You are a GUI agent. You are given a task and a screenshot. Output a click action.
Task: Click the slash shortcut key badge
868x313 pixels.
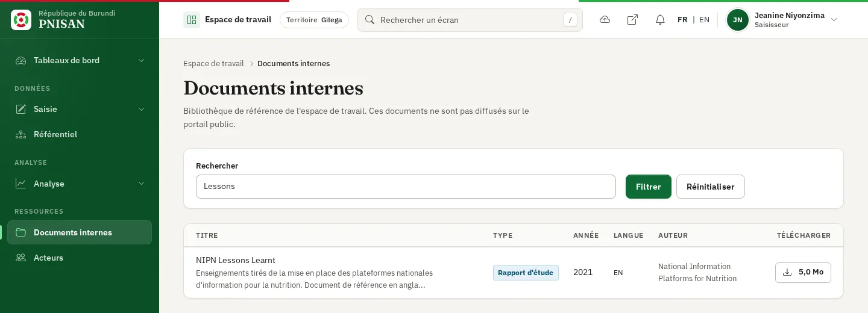tap(570, 20)
